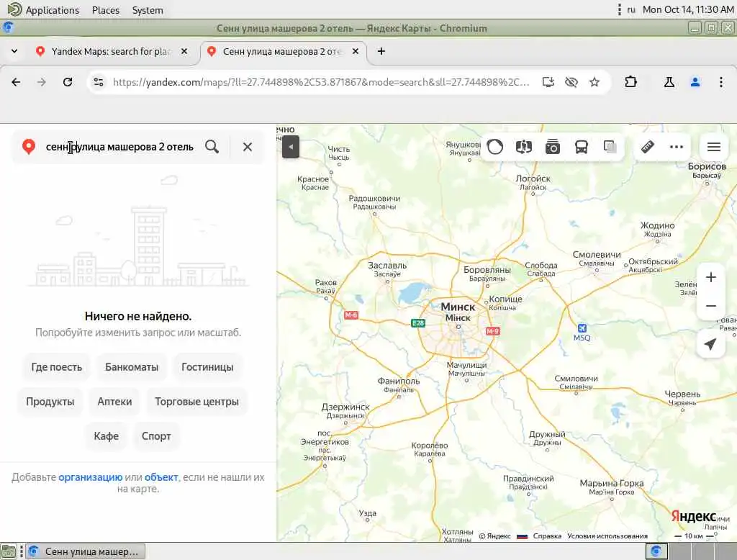Go forward in browser history
Viewport: 737px width, 560px height.
42,82
